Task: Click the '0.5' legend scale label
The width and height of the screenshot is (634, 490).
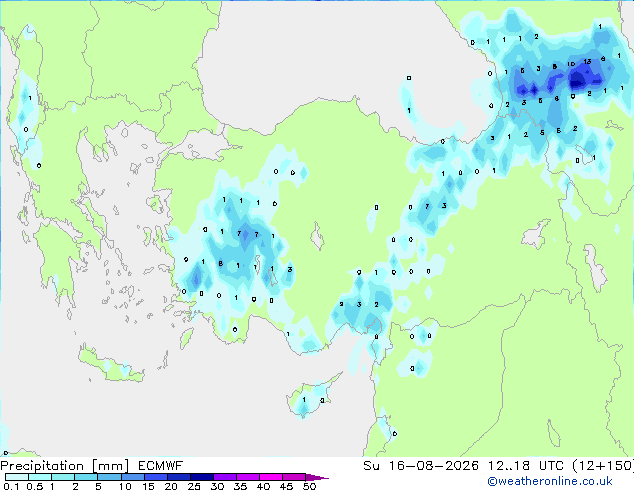Action: pyautogui.click(x=34, y=486)
